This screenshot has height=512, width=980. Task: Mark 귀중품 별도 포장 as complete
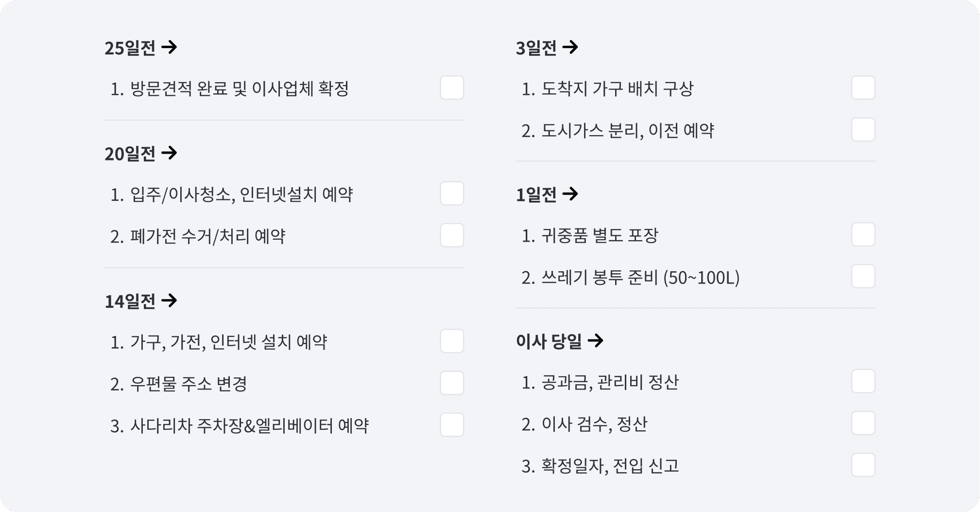(x=863, y=235)
